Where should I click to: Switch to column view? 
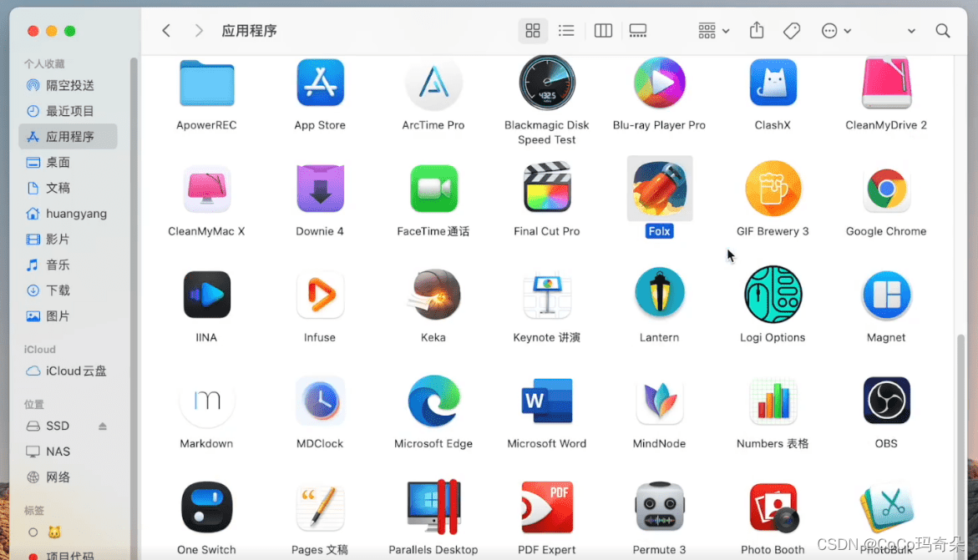pyautogui.click(x=603, y=31)
